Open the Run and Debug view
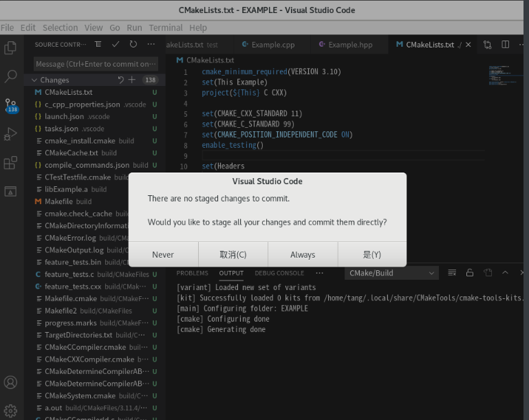 click(x=10, y=134)
